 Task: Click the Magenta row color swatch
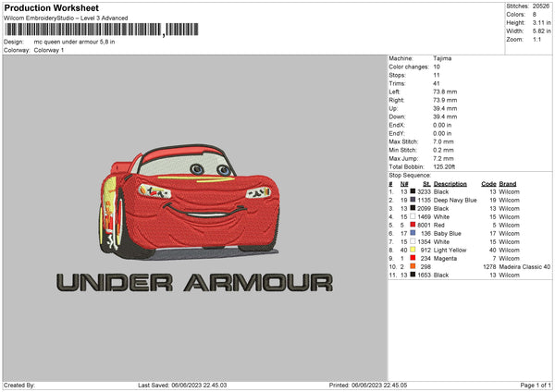click(413, 258)
